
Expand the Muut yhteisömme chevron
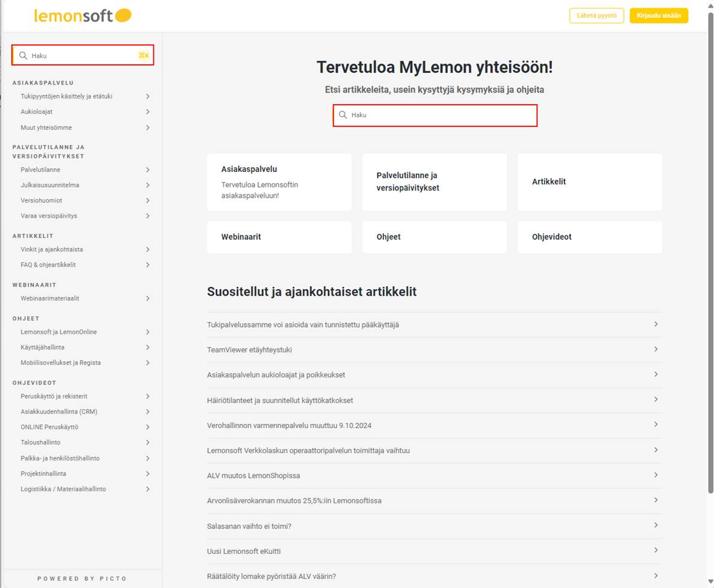(147, 127)
